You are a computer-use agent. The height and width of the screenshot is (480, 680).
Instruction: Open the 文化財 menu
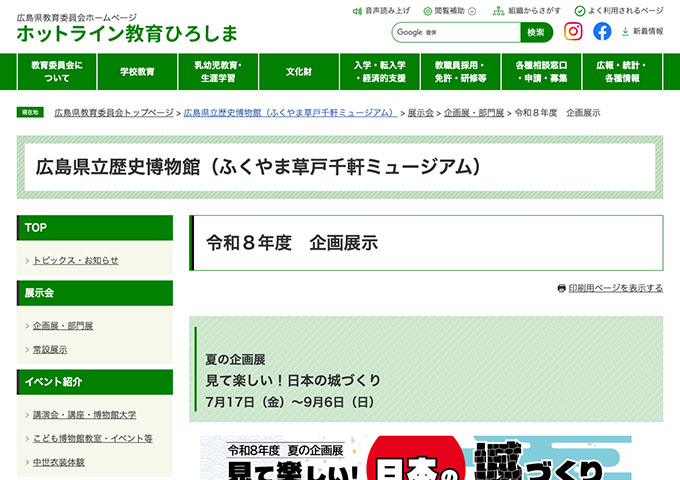tap(299, 72)
